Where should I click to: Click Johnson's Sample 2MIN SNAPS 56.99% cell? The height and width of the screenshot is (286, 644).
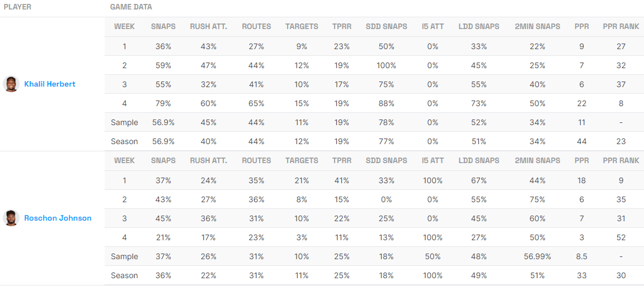537,256
